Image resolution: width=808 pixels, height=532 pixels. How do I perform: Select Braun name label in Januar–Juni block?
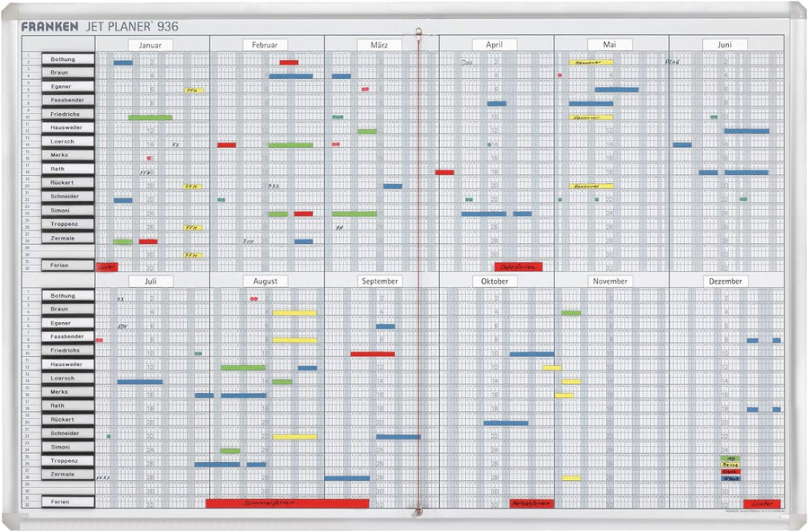coord(68,73)
